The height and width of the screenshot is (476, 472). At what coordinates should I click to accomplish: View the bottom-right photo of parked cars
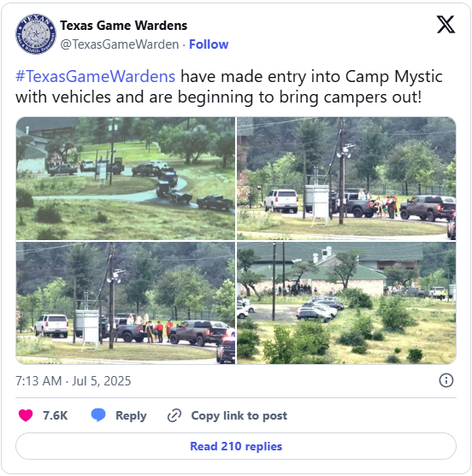click(346, 303)
